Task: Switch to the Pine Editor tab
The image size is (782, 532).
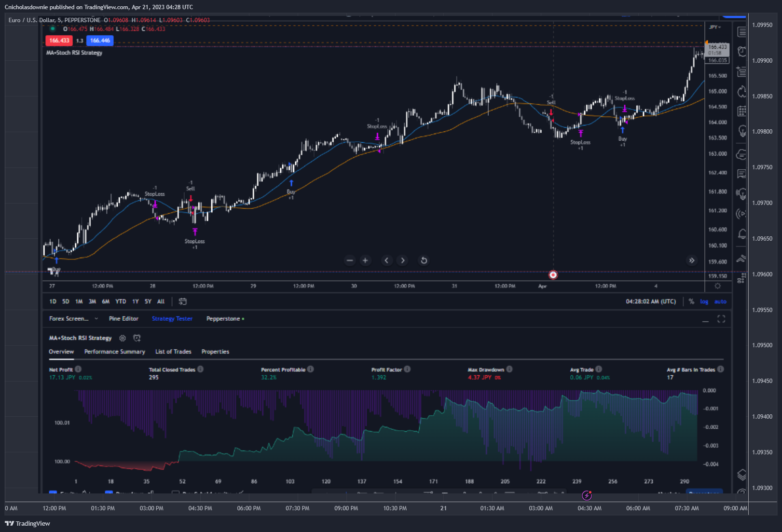Action: coord(123,319)
